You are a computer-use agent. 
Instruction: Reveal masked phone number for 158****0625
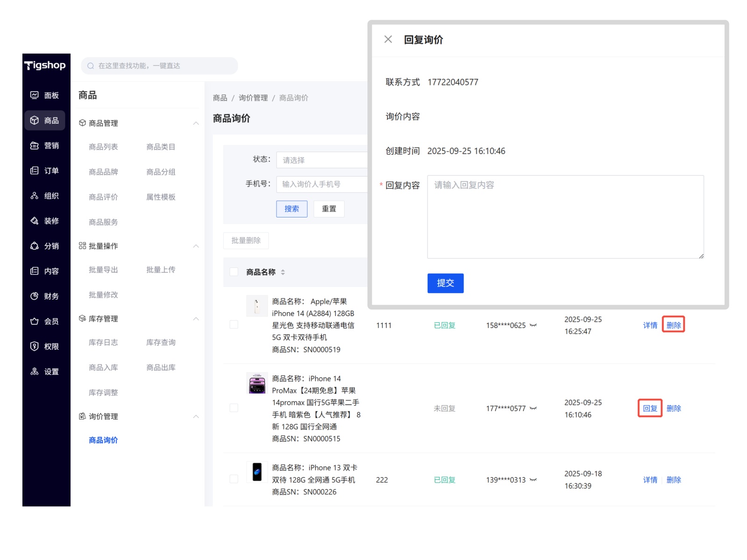click(x=533, y=325)
